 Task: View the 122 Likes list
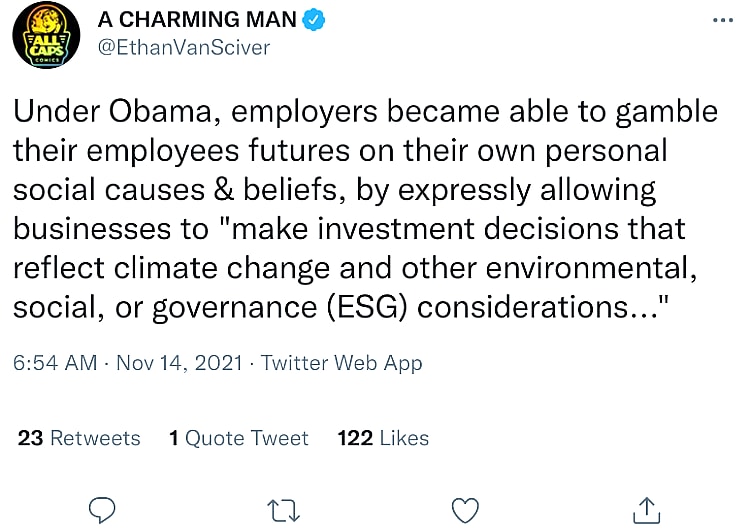point(383,438)
